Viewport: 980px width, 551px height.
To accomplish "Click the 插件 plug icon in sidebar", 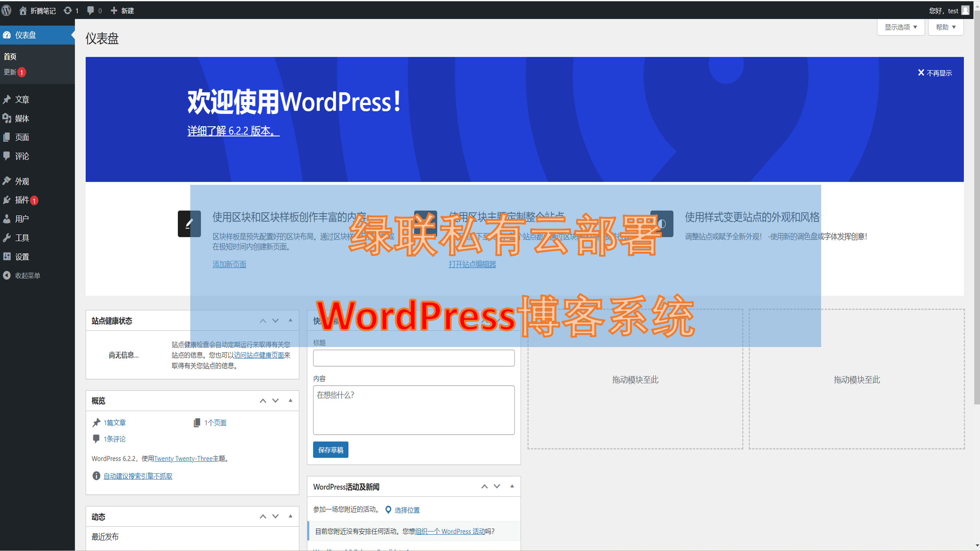I will [x=7, y=200].
